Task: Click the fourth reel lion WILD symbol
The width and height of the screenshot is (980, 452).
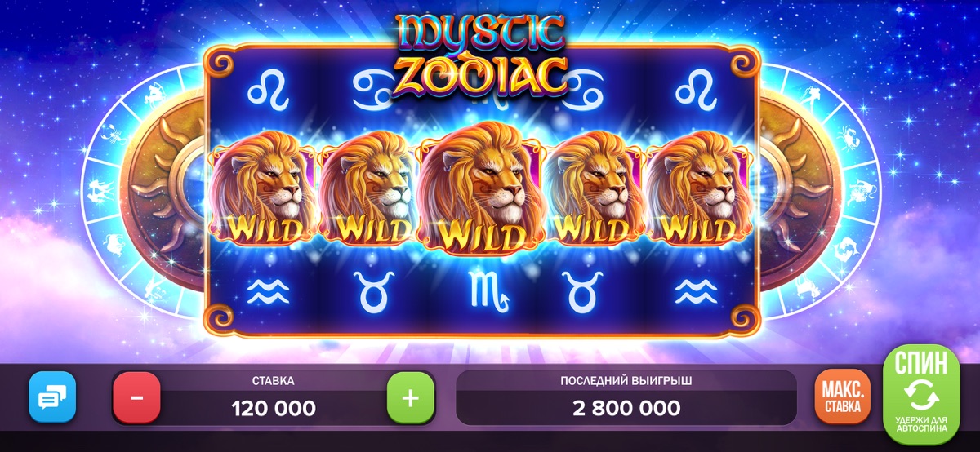Action: [597, 190]
